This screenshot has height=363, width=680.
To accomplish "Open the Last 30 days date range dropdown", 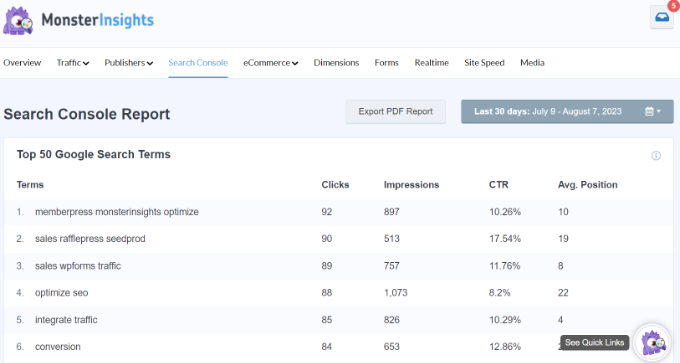I will click(x=567, y=111).
